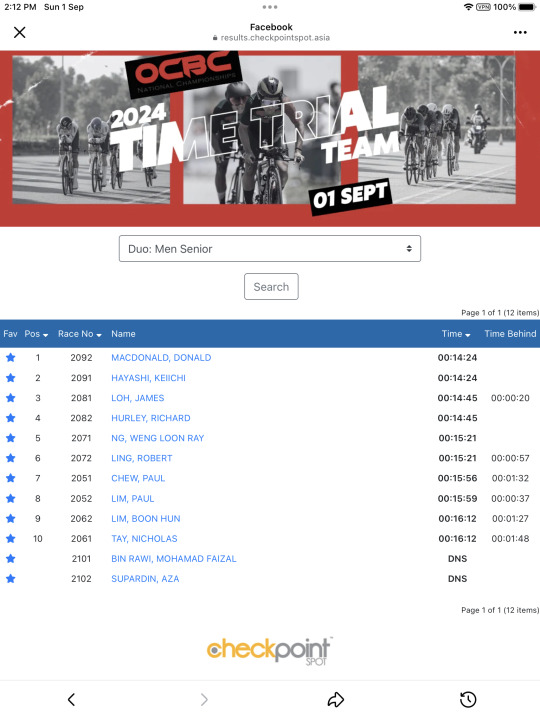Click position 10 cell

click(x=38, y=538)
